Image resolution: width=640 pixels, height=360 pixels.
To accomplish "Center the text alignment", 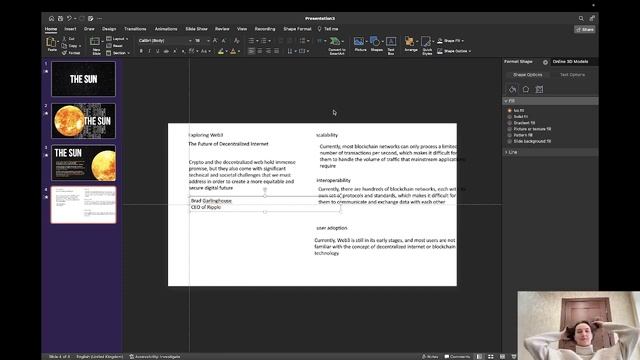I will point(260,51).
